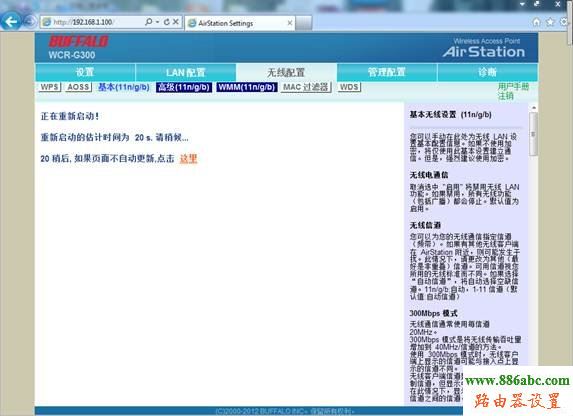Open the browser Home icon
This screenshot has height=416, width=573.
[x=536, y=22]
